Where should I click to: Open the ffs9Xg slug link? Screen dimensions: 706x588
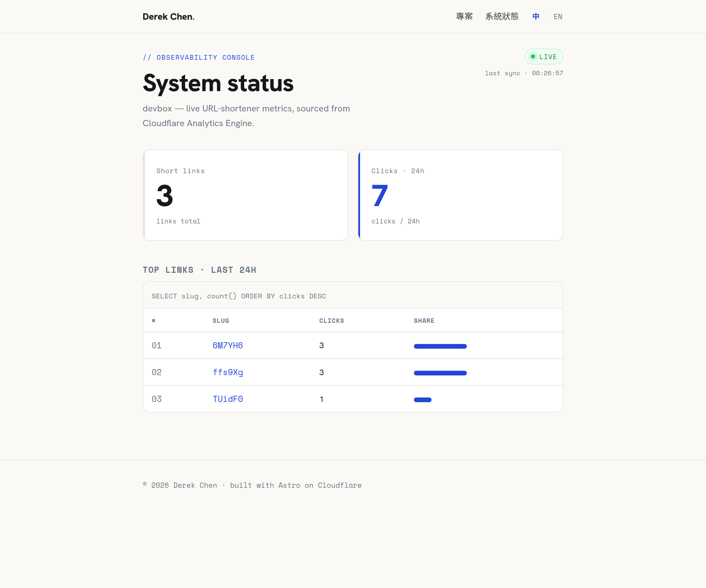[228, 372]
